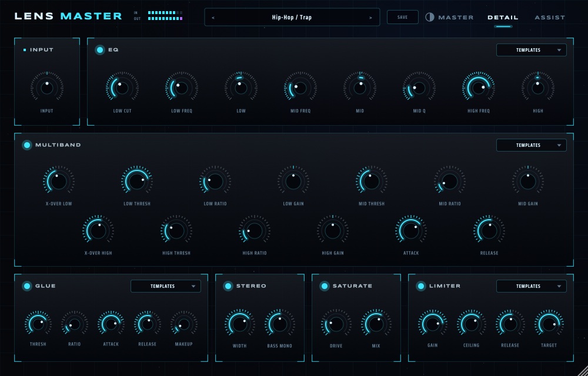588x376 pixels.
Task: Click the Multiband Low Thresh knob
Action: (137, 182)
